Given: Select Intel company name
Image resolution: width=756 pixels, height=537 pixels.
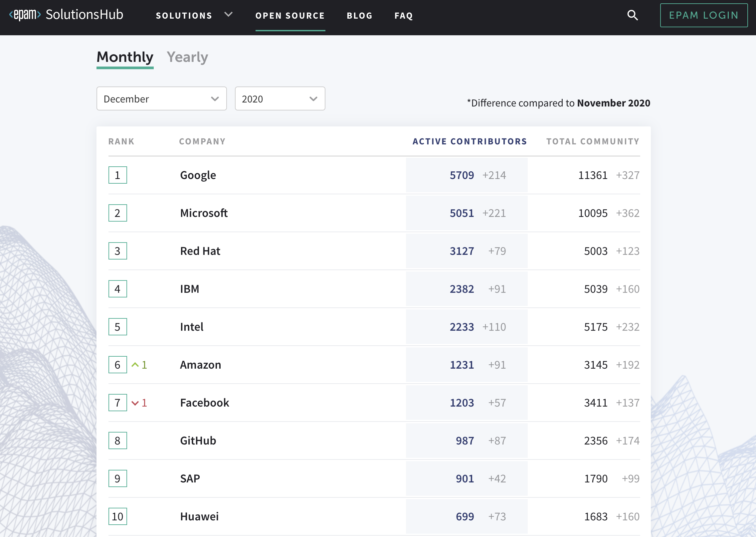Looking at the screenshot, I should pos(192,327).
